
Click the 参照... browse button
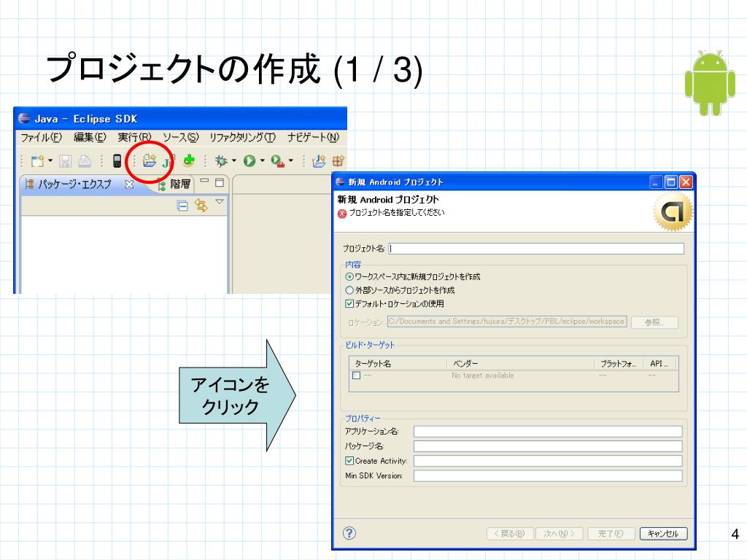pyautogui.click(x=654, y=322)
